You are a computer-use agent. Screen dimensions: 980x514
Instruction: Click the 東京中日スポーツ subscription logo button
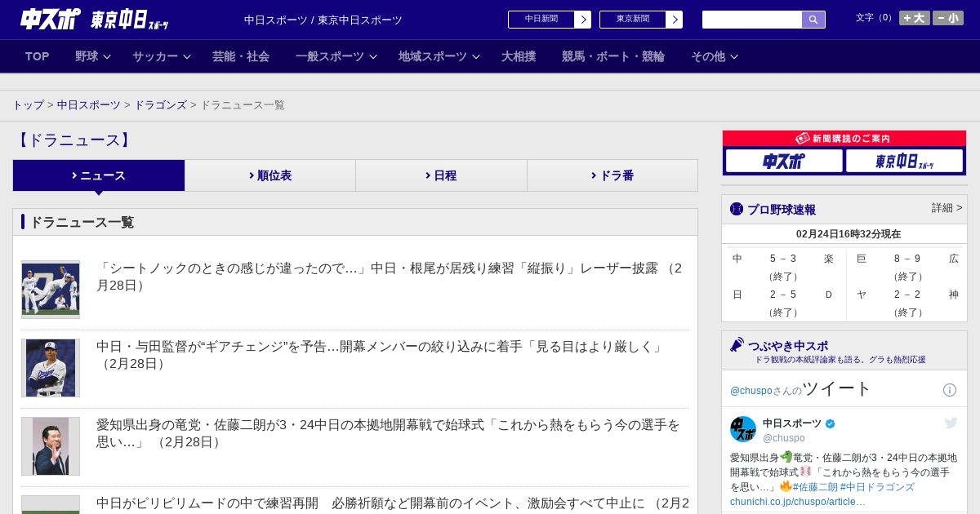904,161
